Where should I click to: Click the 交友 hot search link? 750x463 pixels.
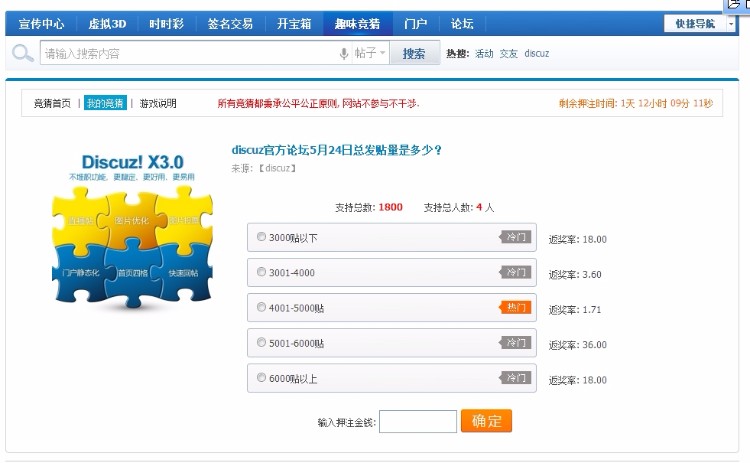point(508,54)
